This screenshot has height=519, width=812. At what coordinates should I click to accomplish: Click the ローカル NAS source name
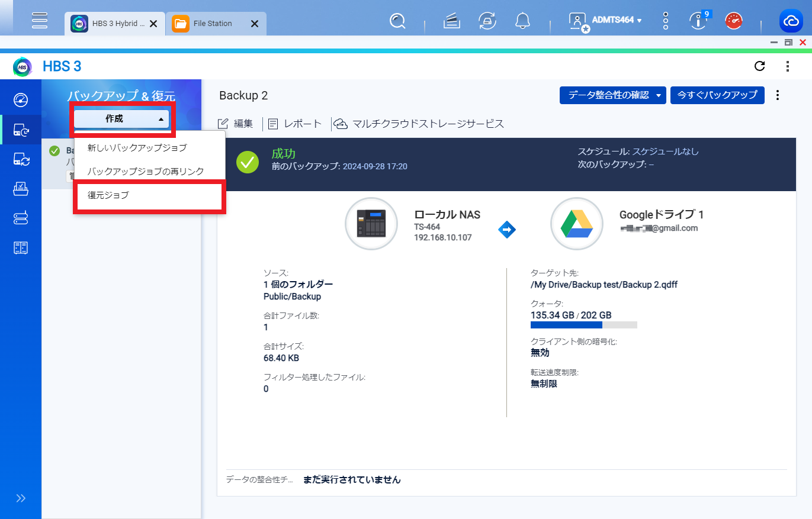click(x=447, y=215)
